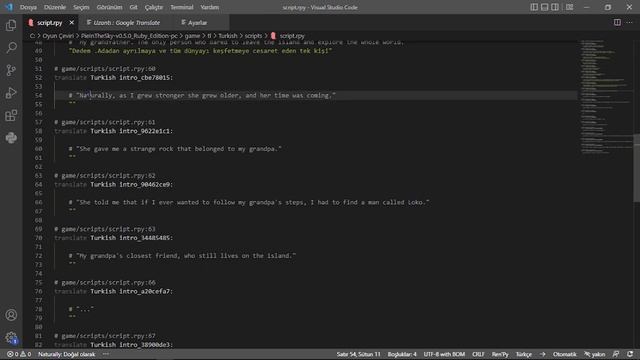Click the ellipsis item in the status bar
This screenshot has height=360, width=640.
(106, 354)
